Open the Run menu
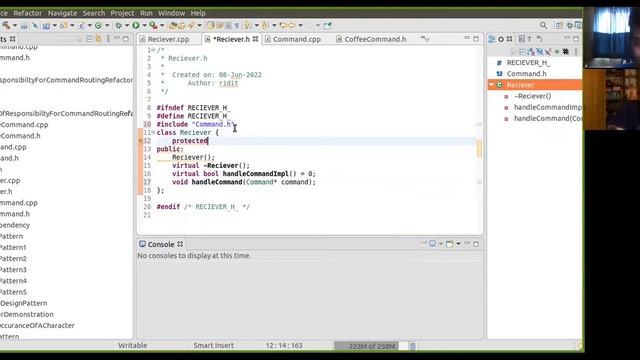The height and width of the screenshot is (360, 640). coord(146,13)
